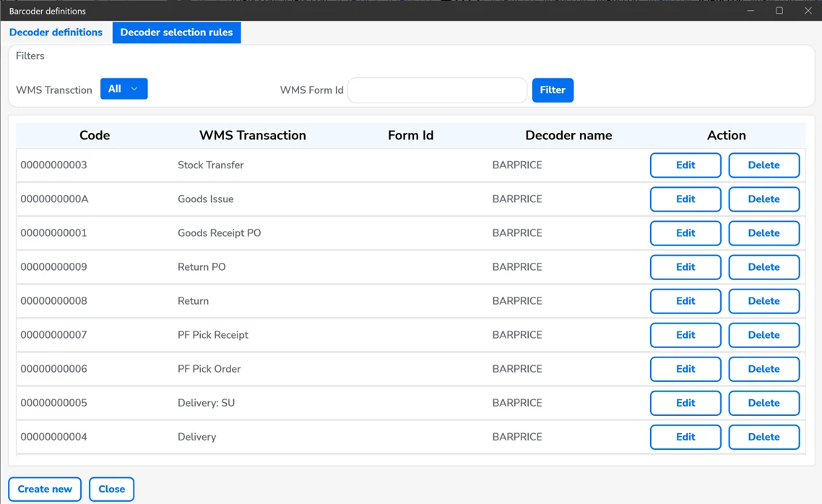The width and height of the screenshot is (822, 504).
Task: Edit the Return PO rule
Action: click(x=685, y=267)
